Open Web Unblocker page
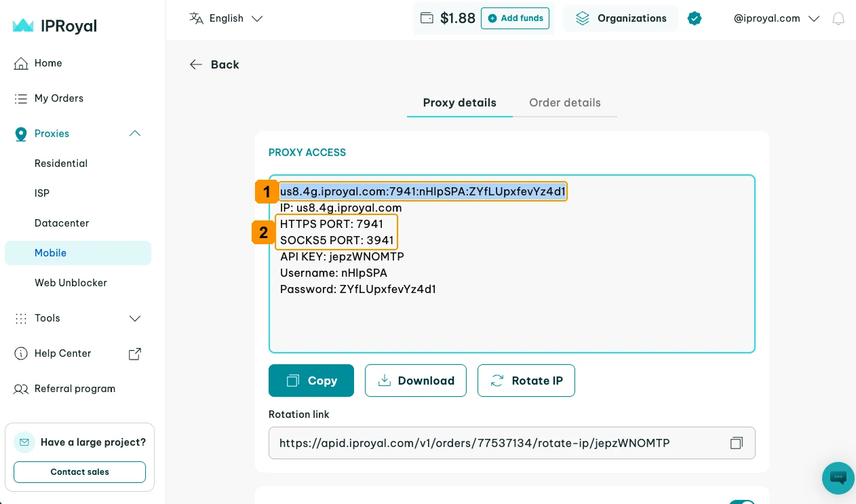This screenshot has height=504, width=856. click(71, 283)
